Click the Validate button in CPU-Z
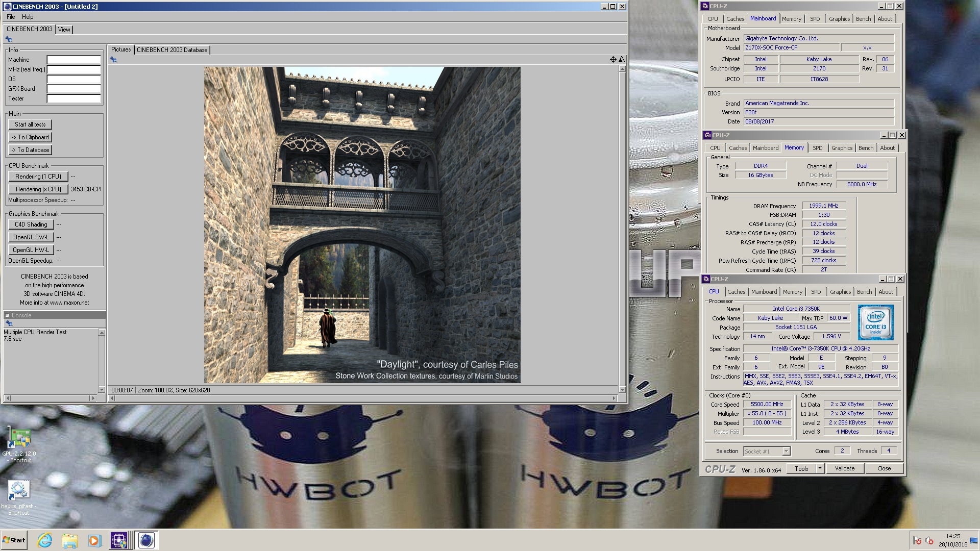Image resolution: width=980 pixels, height=551 pixels. 845,468
